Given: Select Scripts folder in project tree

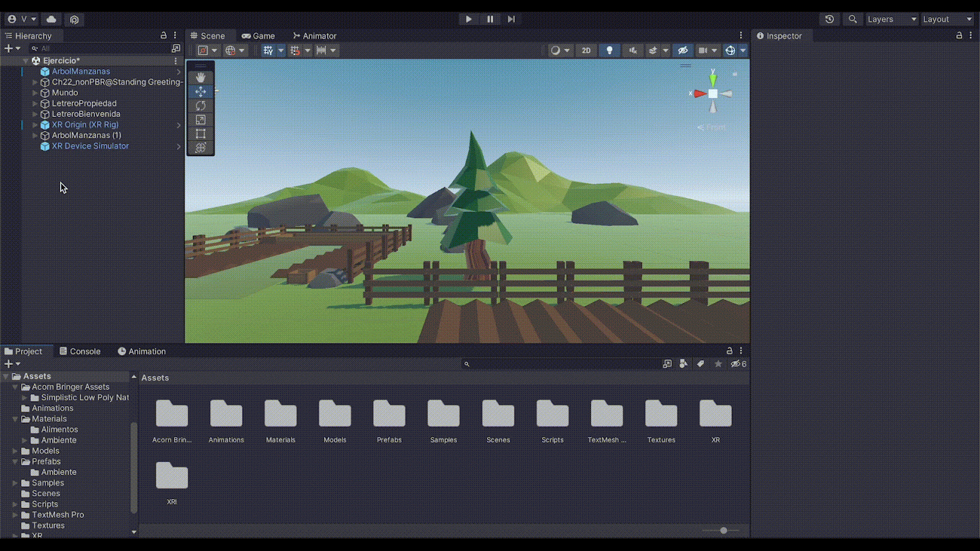Looking at the screenshot, I should coord(45,504).
